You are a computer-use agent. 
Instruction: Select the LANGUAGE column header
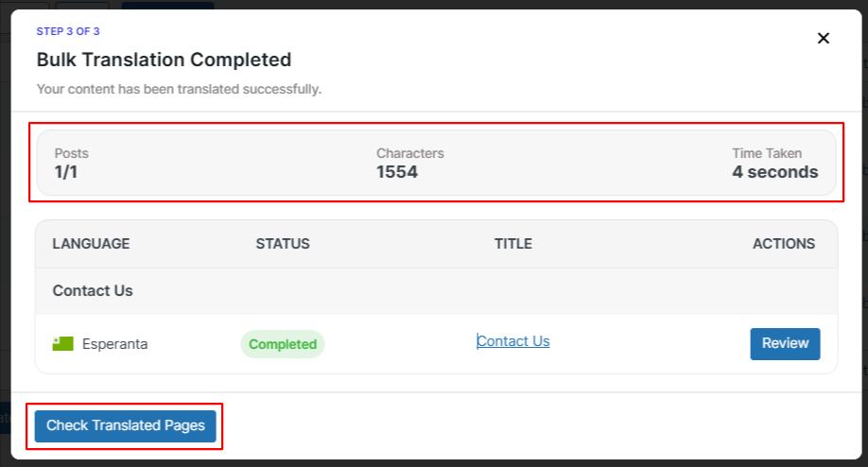(91, 244)
